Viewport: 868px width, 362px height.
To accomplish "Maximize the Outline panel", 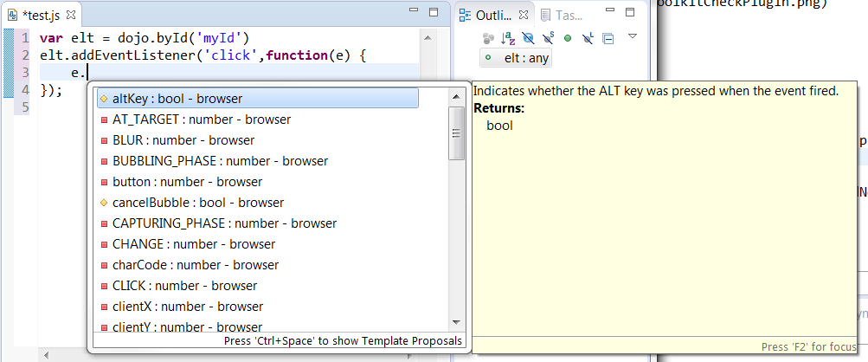I will (x=630, y=11).
